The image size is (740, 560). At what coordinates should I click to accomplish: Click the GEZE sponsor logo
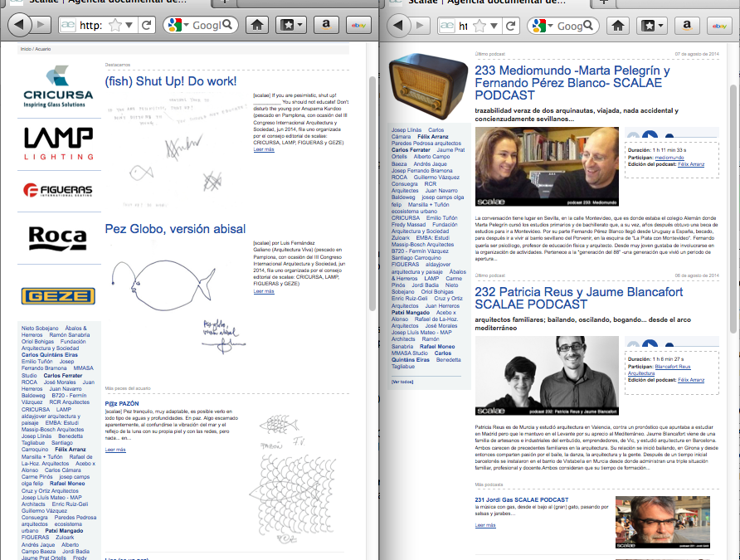coord(57,295)
